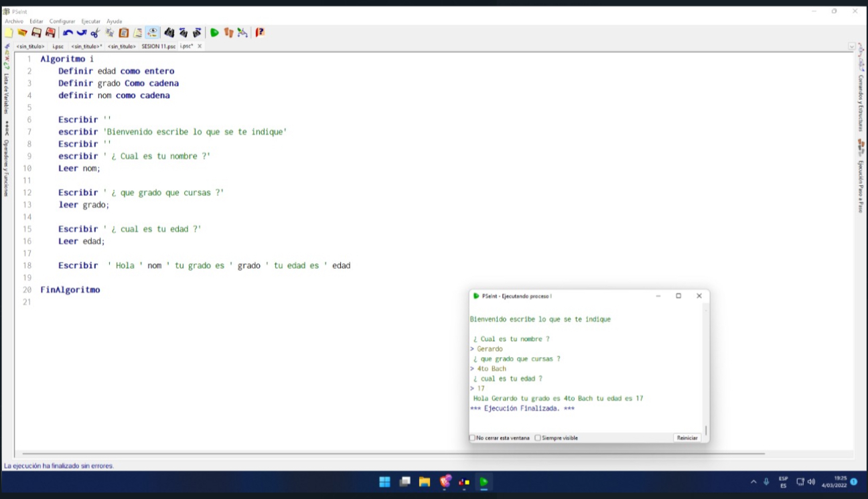
Task: Switch to the <sin_titulo>* tab
Action: tap(86, 46)
